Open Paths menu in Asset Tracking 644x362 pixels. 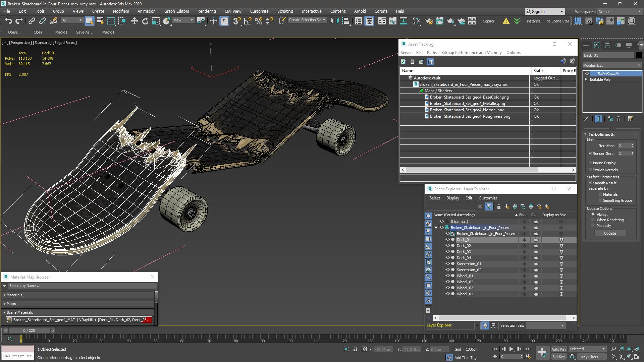click(432, 53)
